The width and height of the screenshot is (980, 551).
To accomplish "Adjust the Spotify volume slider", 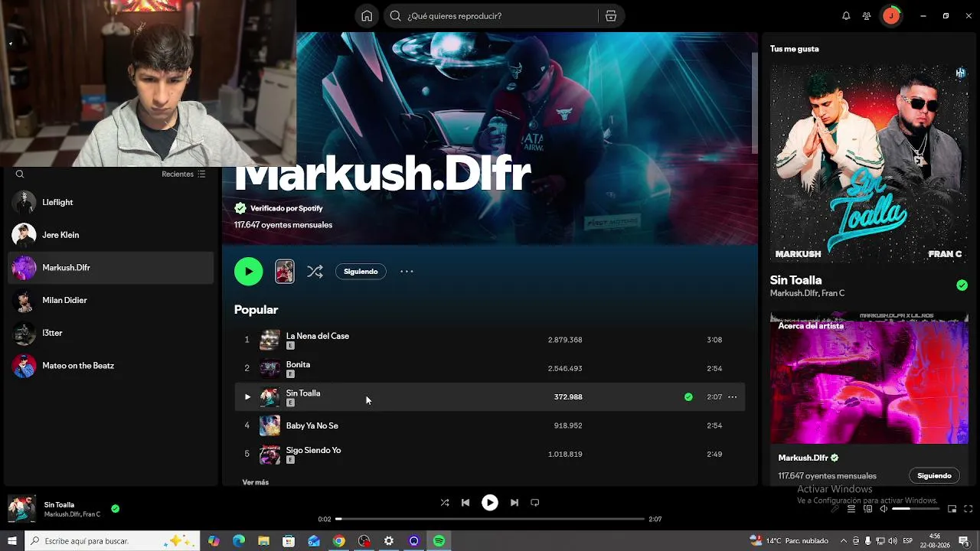I will (x=916, y=509).
